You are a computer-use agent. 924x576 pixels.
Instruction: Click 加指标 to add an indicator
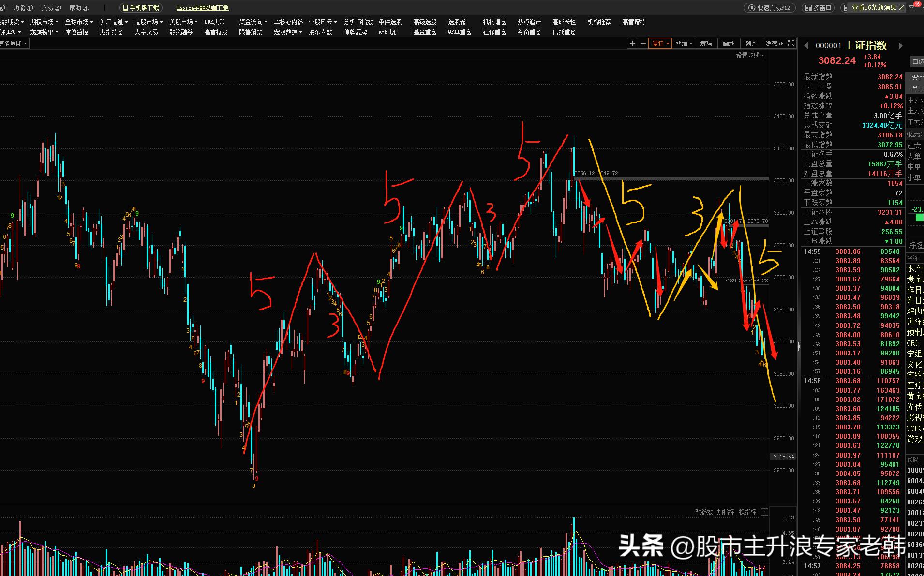[726, 512]
